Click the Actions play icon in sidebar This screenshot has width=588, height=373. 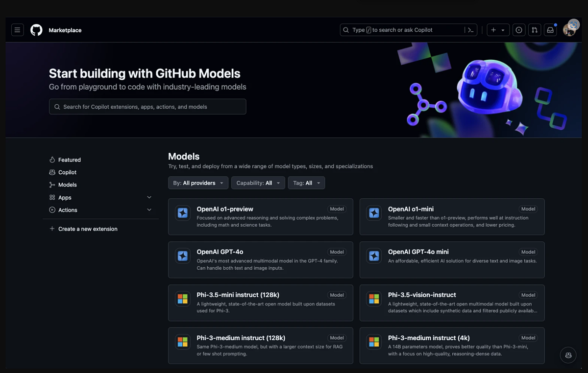click(x=52, y=210)
